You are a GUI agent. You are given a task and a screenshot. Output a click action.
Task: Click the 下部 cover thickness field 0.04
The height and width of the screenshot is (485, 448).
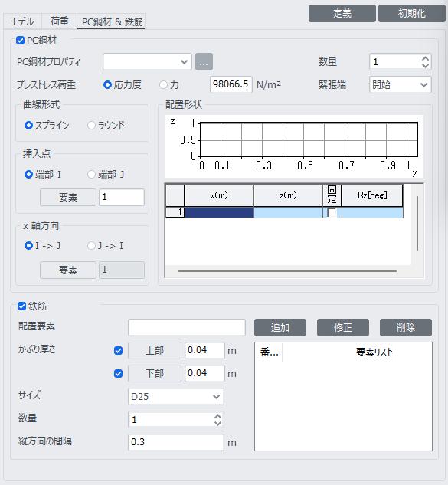tap(204, 373)
